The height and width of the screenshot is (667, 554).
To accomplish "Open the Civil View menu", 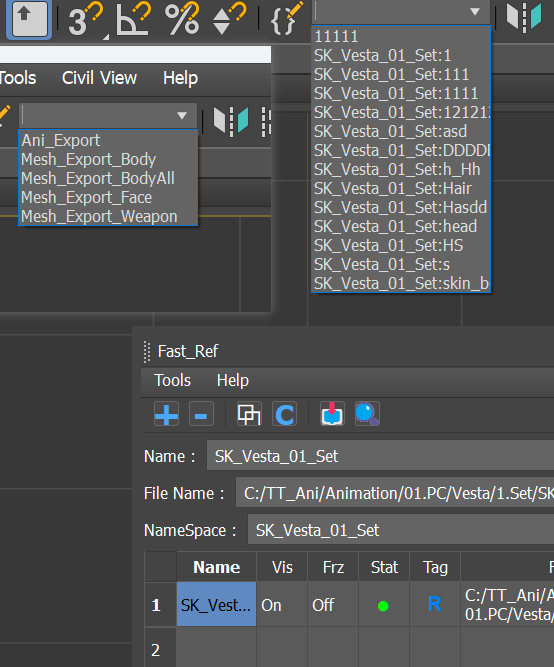I will [99, 78].
